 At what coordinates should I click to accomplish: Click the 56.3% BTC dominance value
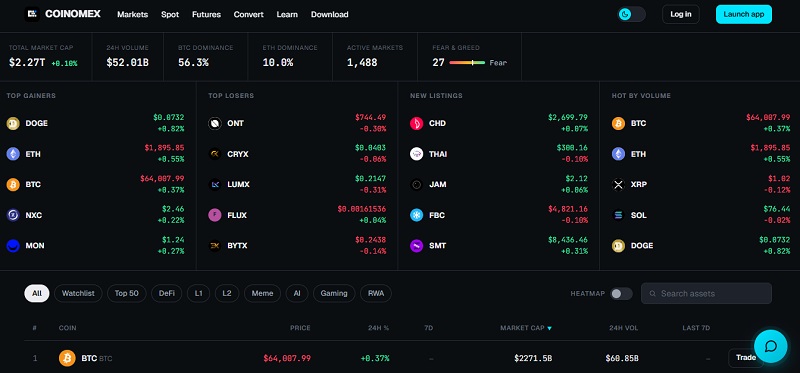[193, 63]
